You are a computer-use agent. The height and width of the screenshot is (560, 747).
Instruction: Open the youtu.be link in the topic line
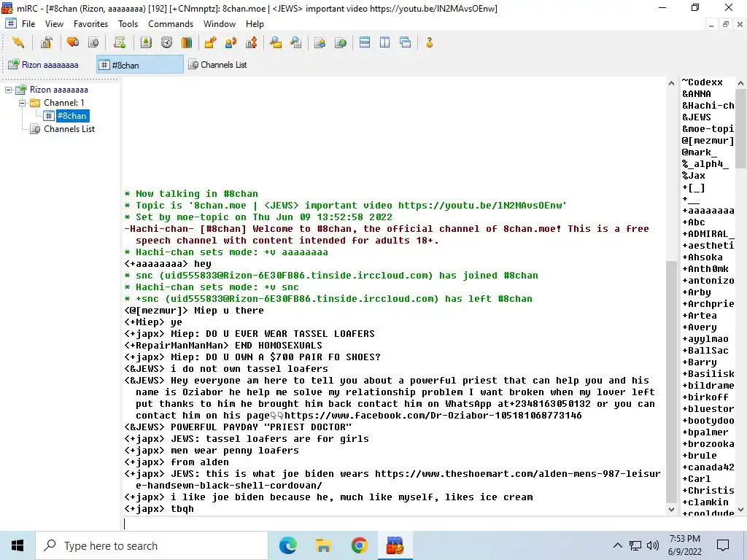[x=481, y=206]
